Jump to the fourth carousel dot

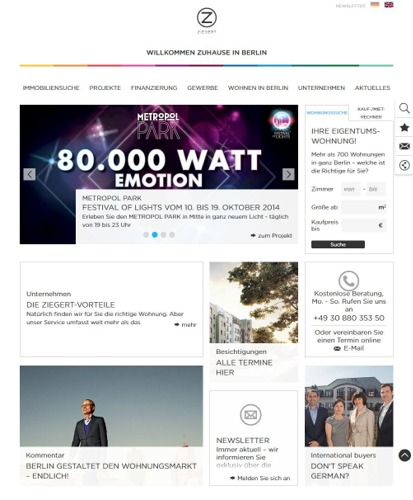tap(172, 235)
